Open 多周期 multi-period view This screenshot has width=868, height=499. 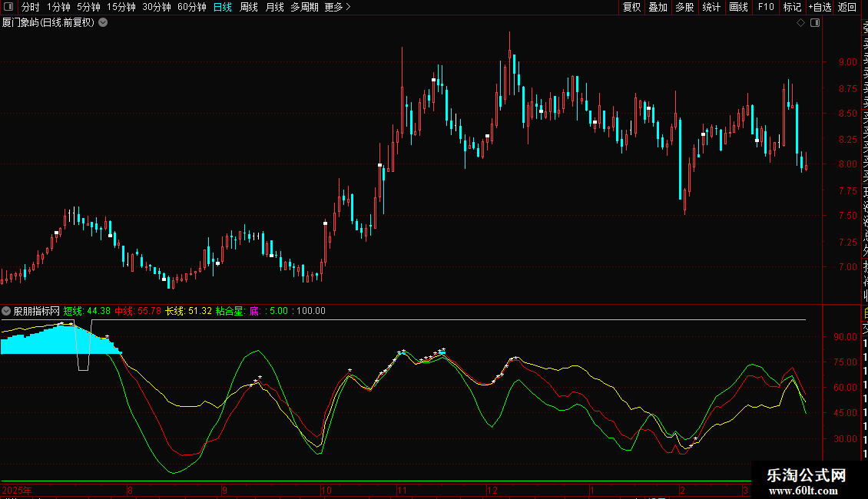[x=304, y=7]
